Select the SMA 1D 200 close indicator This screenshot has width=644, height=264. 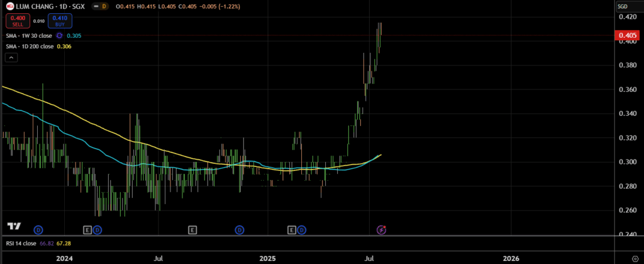[30, 46]
